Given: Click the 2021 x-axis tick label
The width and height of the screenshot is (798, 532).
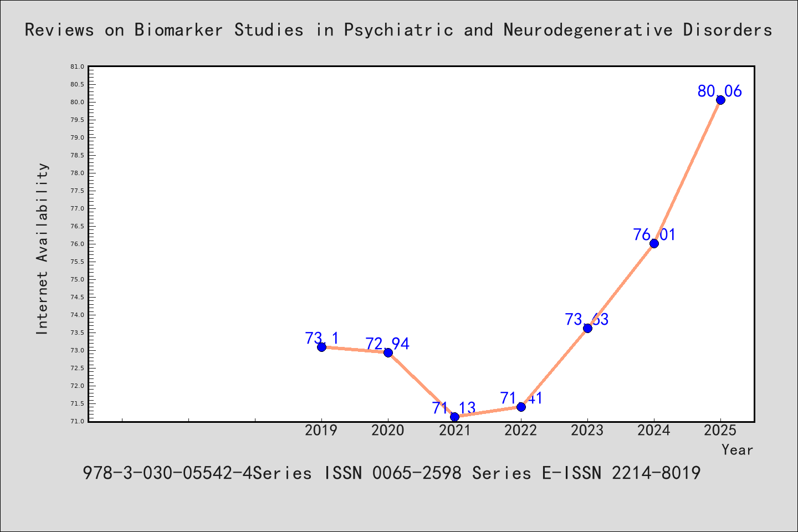Looking at the screenshot, I should 454,431.
